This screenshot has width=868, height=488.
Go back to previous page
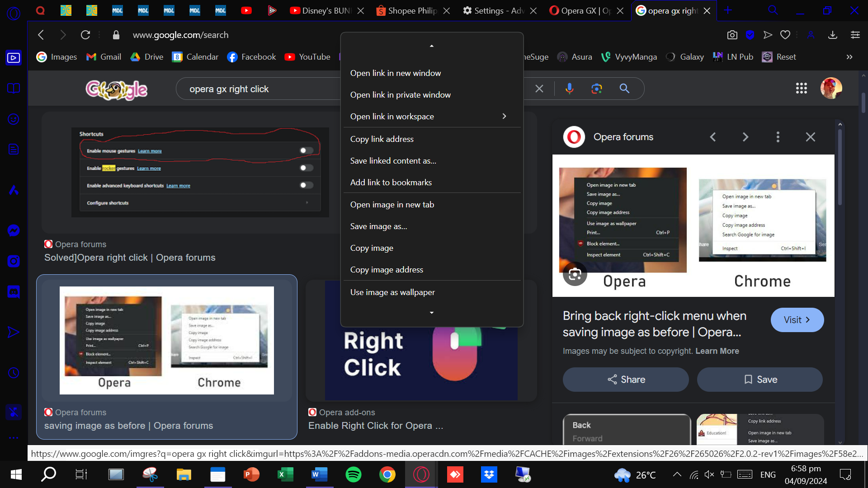click(41, 35)
